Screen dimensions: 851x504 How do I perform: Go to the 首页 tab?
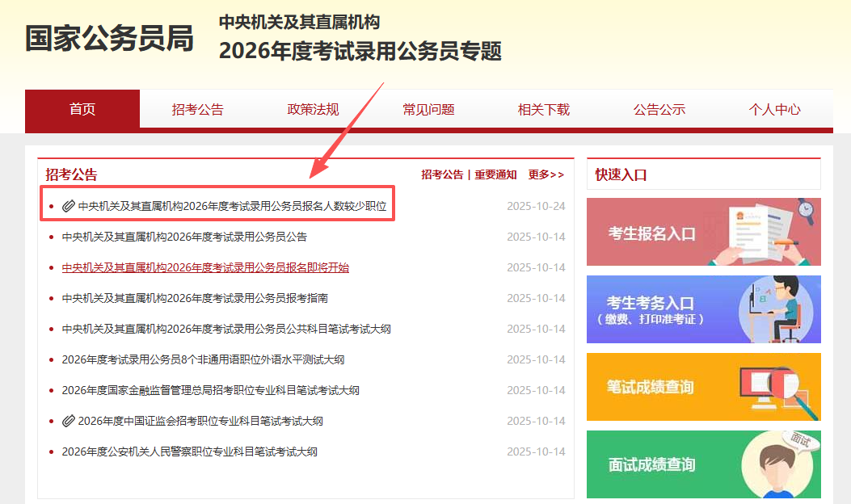[x=82, y=110]
